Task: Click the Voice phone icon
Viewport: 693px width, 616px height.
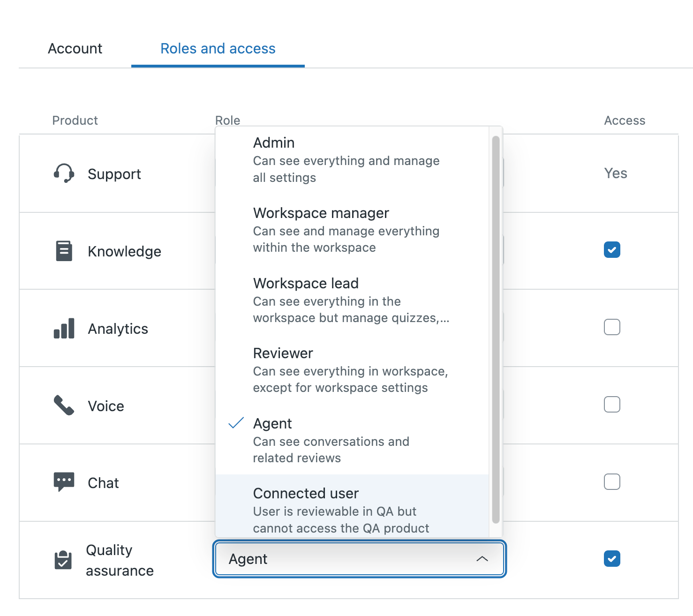Action: pos(64,406)
